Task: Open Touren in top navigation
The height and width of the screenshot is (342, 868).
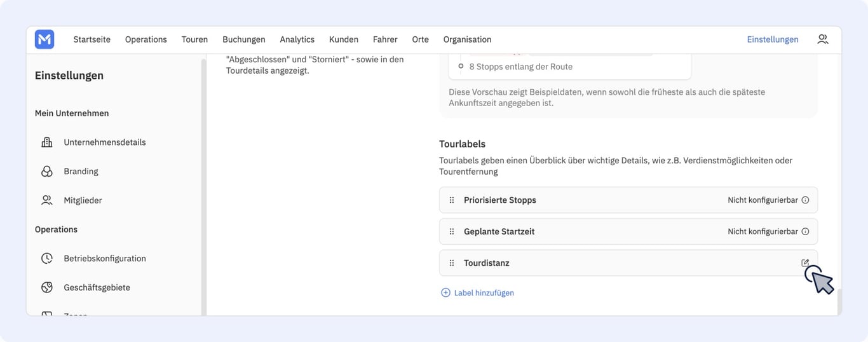Action: pyautogui.click(x=194, y=39)
